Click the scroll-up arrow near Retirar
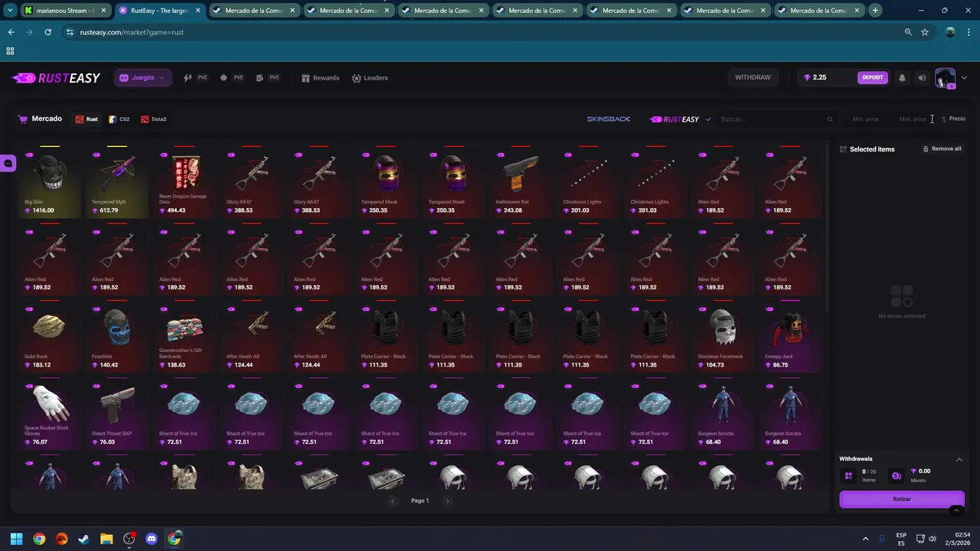This screenshot has height=551, width=980. point(955,510)
